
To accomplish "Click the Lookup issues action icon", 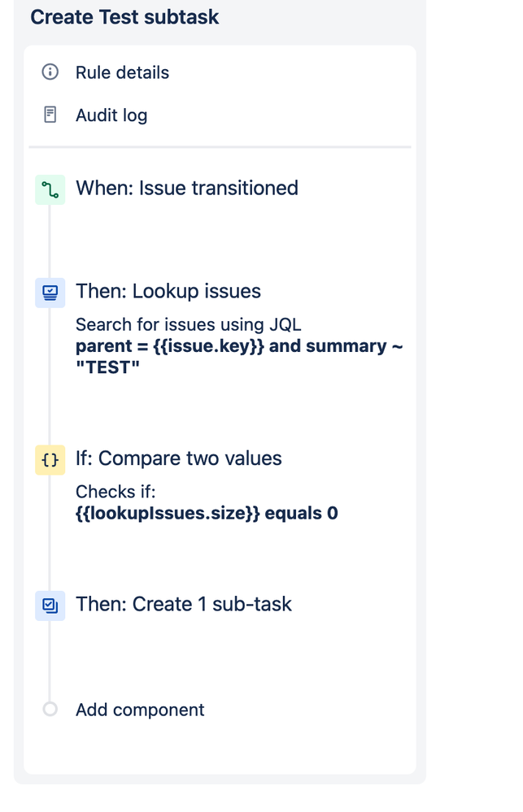I will coord(50,293).
